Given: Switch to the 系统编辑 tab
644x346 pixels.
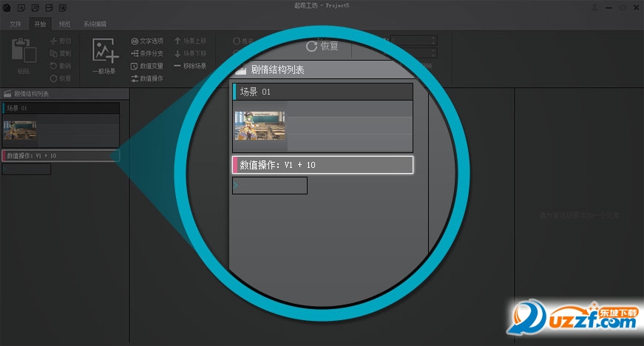Looking at the screenshot, I should [x=95, y=24].
